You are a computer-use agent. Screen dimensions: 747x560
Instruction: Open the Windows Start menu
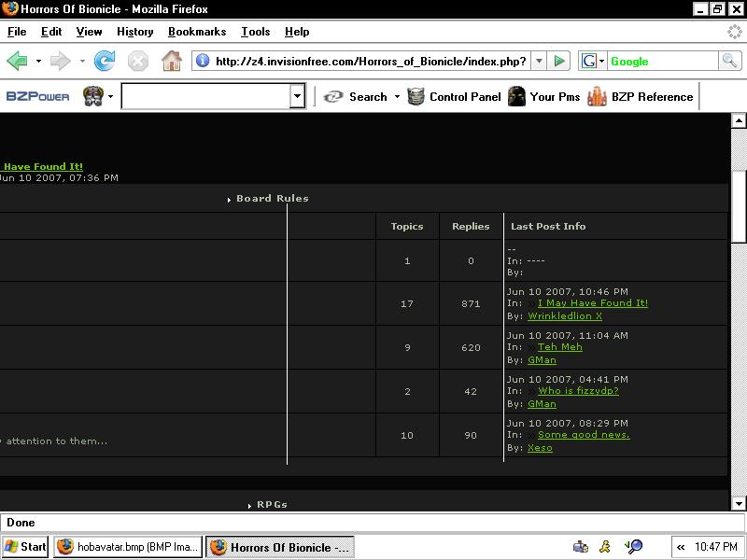click(25, 547)
